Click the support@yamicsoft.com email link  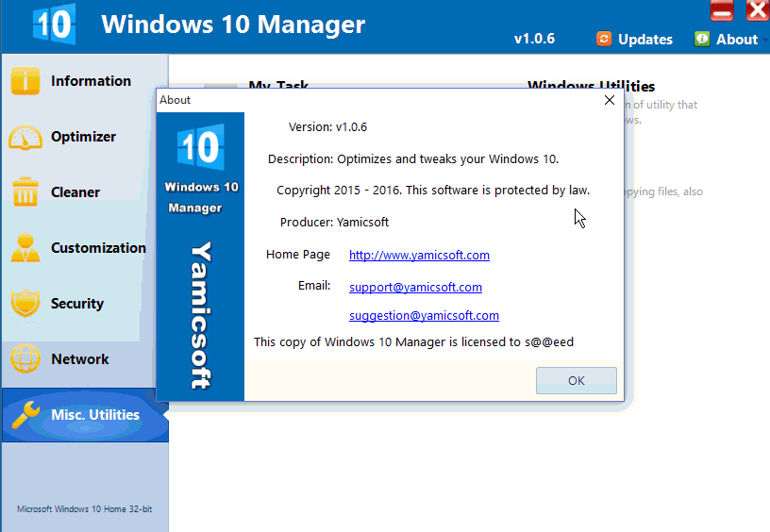(415, 288)
